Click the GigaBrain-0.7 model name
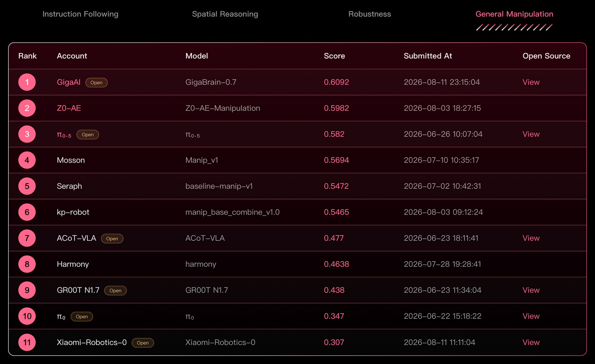The width and height of the screenshot is (595, 364). coord(211,82)
